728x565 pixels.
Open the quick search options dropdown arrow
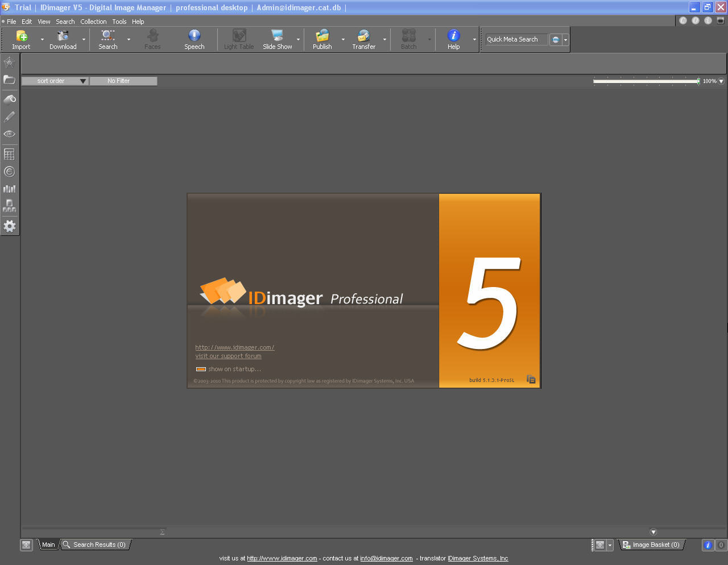[x=565, y=40]
